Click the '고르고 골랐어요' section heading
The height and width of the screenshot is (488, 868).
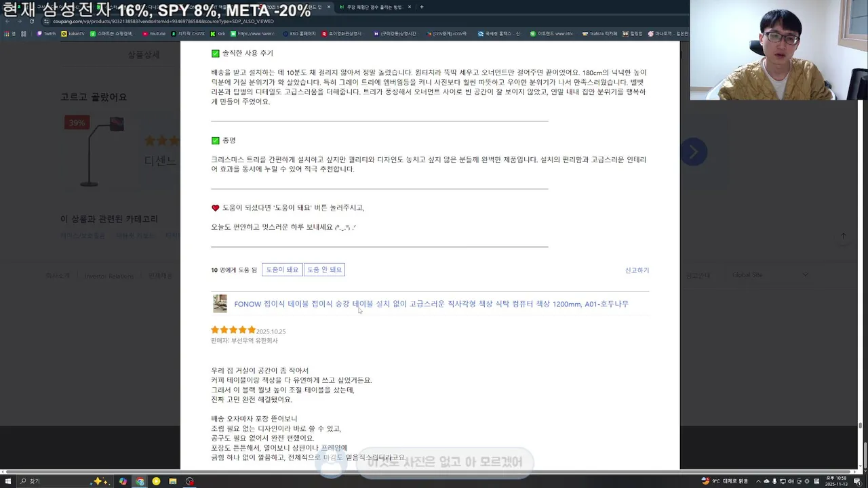pos(94,97)
